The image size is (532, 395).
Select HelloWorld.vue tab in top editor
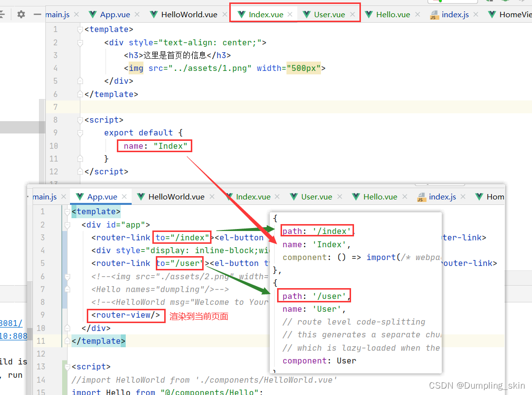[189, 15]
